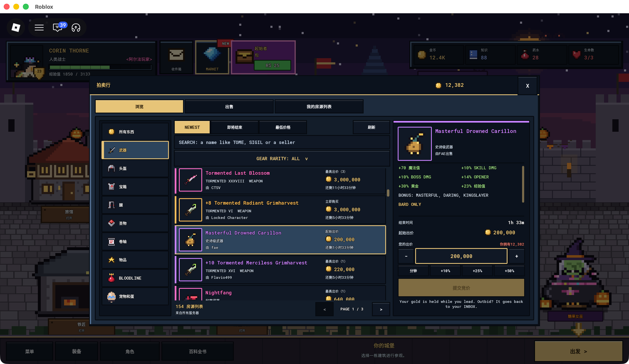The image size is (629, 364).
Task: Switch to the 浏览 browse tab
Action: (139, 106)
